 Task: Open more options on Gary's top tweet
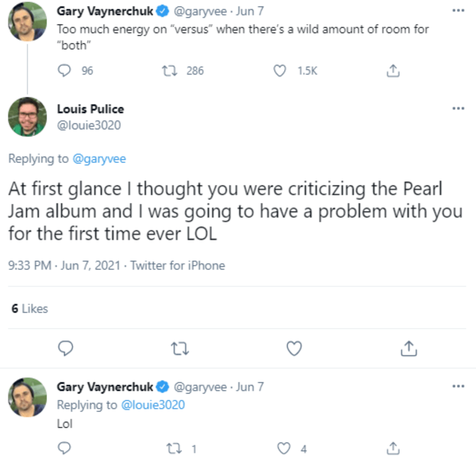(458, 11)
